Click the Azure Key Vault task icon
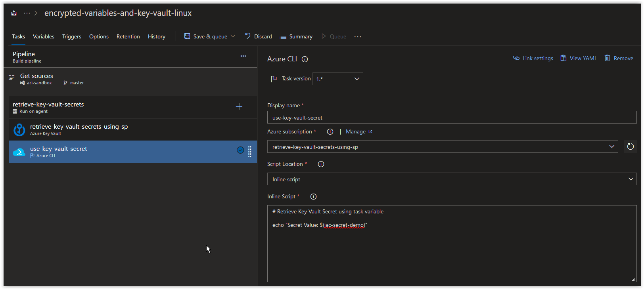 click(x=19, y=129)
